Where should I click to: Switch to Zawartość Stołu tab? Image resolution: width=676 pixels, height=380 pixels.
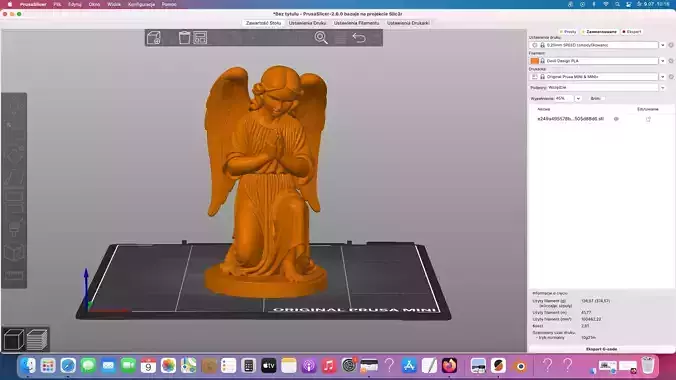[x=263, y=23]
